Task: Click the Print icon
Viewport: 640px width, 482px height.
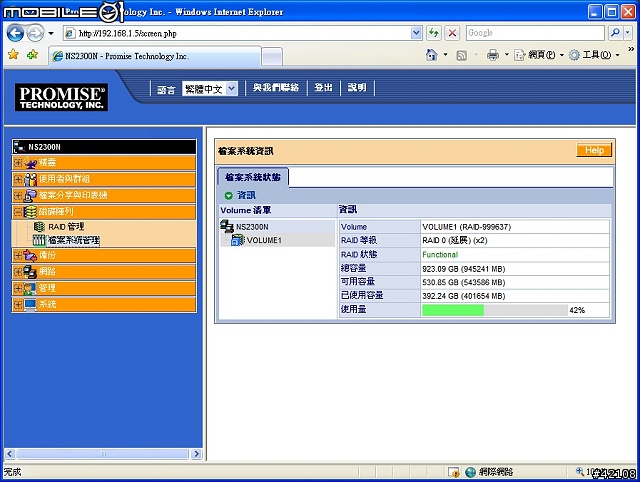Action: point(493,55)
